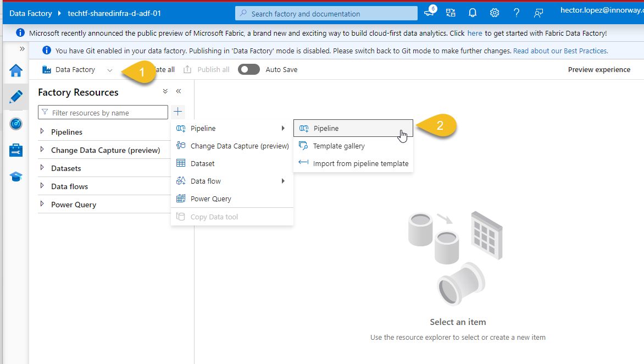644x364 pixels.
Task: Click Preview experience
Action: click(x=599, y=70)
